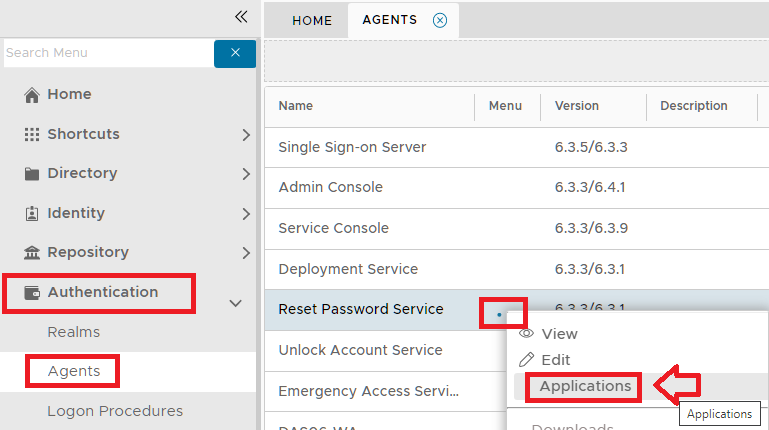The height and width of the screenshot is (430, 769).
Task: Switch to the HOME tab
Action: pos(312,20)
